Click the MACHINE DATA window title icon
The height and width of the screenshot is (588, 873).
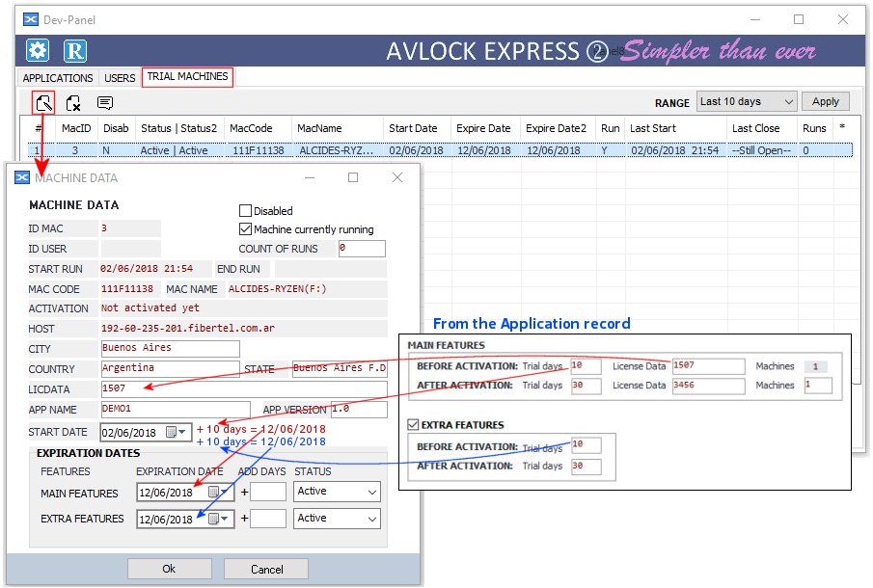click(x=22, y=177)
